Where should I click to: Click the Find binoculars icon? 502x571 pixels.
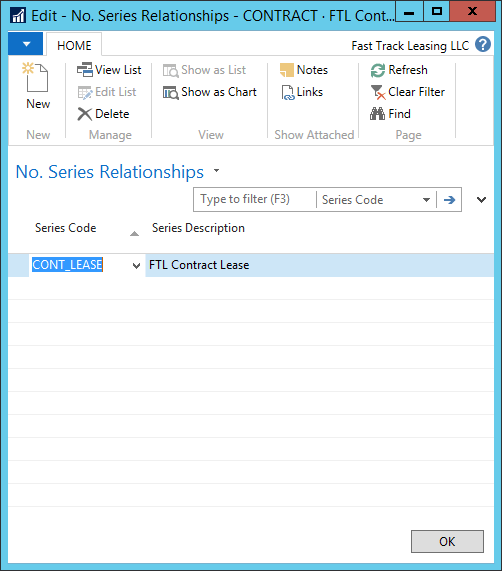(x=378, y=114)
